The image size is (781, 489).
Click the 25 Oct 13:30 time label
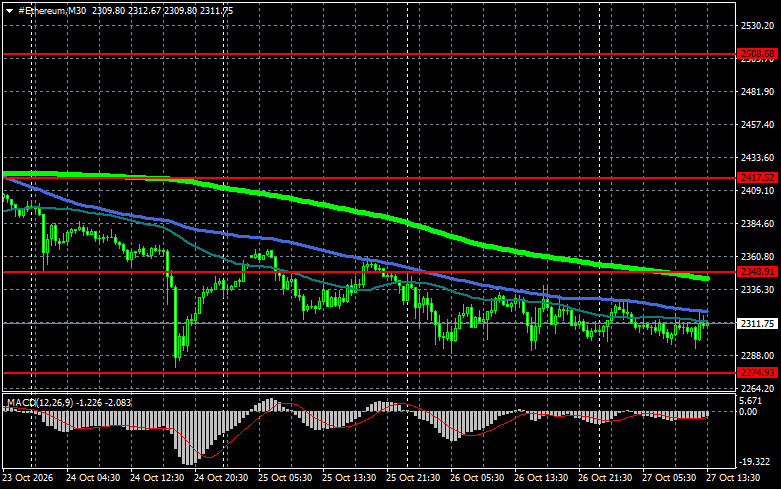(349, 478)
